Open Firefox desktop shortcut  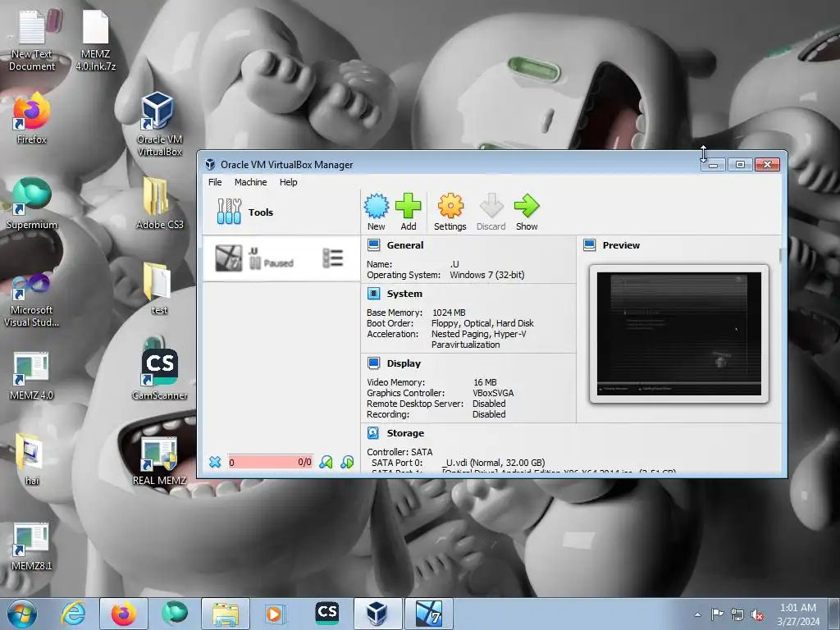tap(32, 119)
